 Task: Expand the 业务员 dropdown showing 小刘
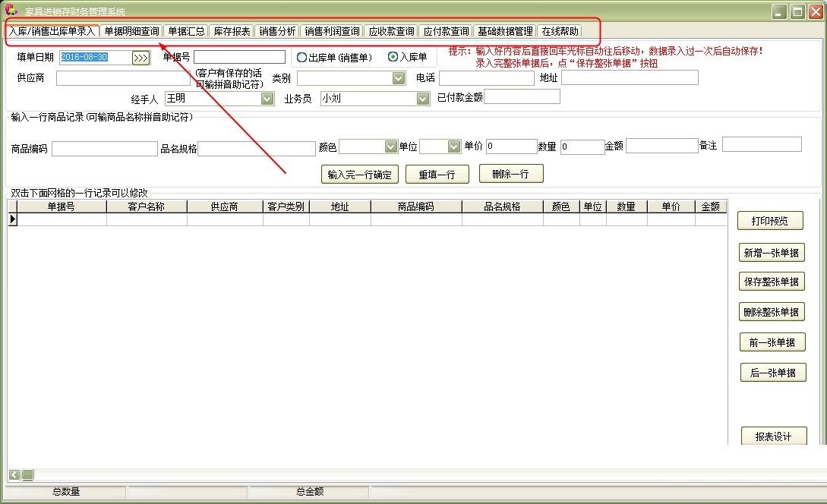[422, 99]
